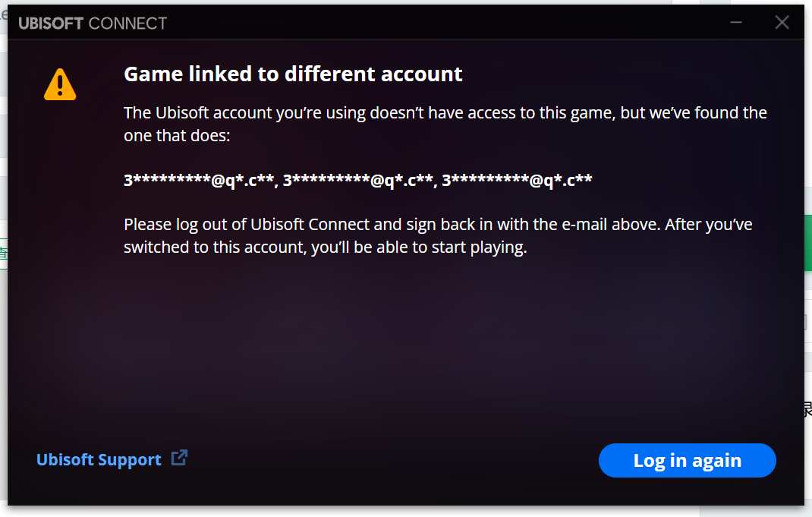Click the cut-off letter at top-left corner
Screen dimensions: 812x517
[3, 15]
